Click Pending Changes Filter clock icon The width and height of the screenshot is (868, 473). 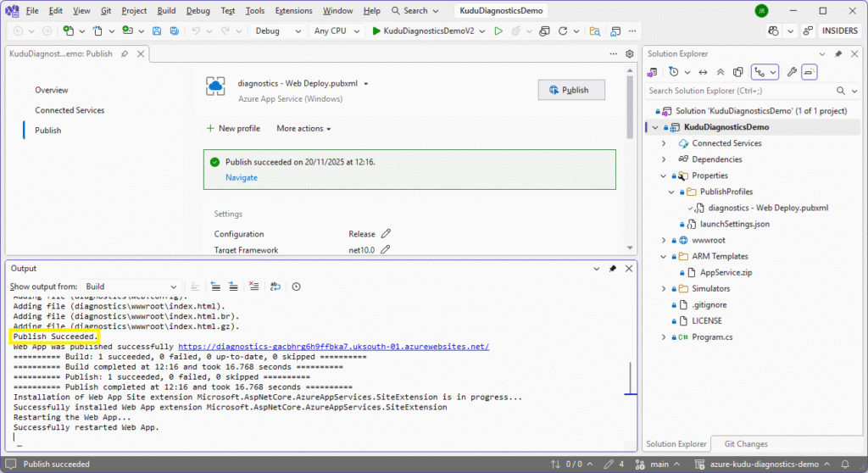pyautogui.click(x=673, y=72)
